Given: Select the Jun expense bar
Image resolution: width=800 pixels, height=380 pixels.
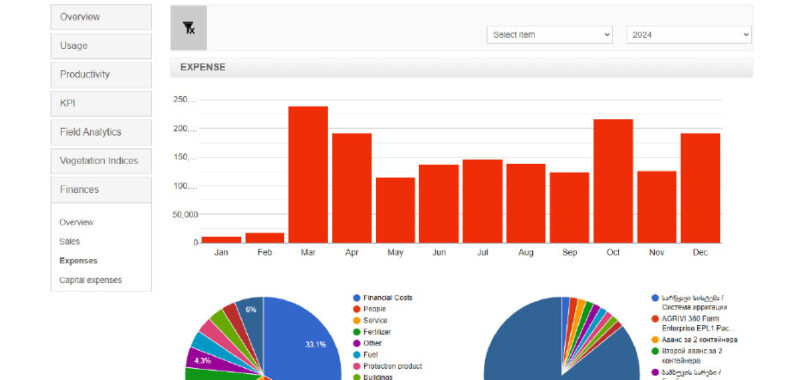Looking at the screenshot, I should click(x=439, y=204).
